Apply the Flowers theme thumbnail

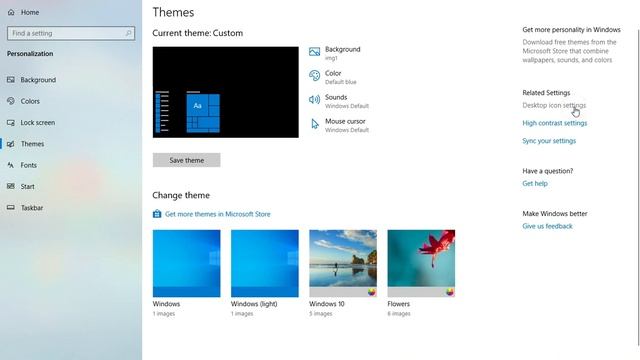pos(421,263)
